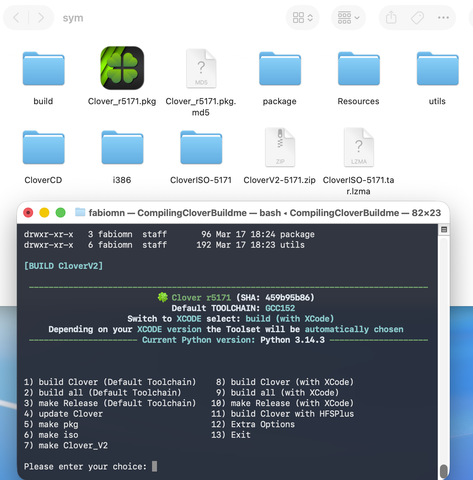Click the '[BUILD CloverV2]' terminal heading
This screenshot has height=480, width=473.
point(63,266)
